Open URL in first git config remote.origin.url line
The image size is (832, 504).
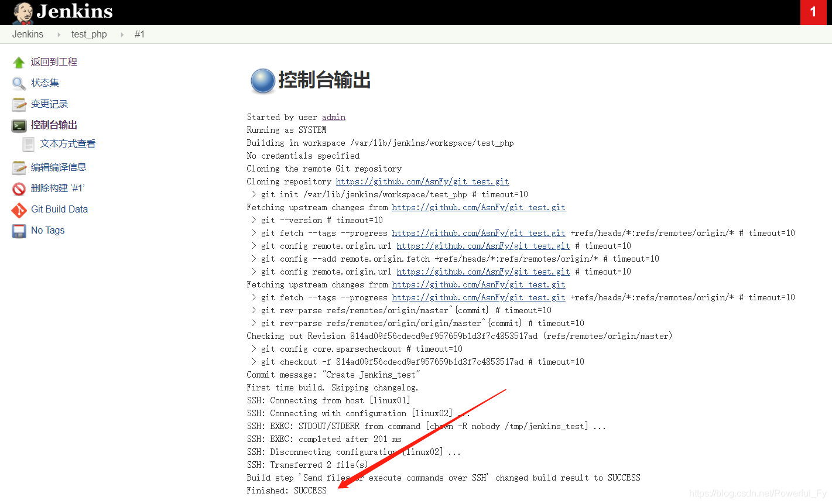pyautogui.click(x=484, y=246)
